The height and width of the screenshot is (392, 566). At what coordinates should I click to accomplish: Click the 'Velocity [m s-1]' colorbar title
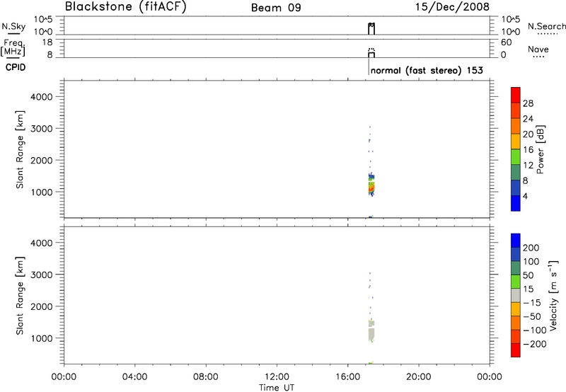tap(553, 295)
